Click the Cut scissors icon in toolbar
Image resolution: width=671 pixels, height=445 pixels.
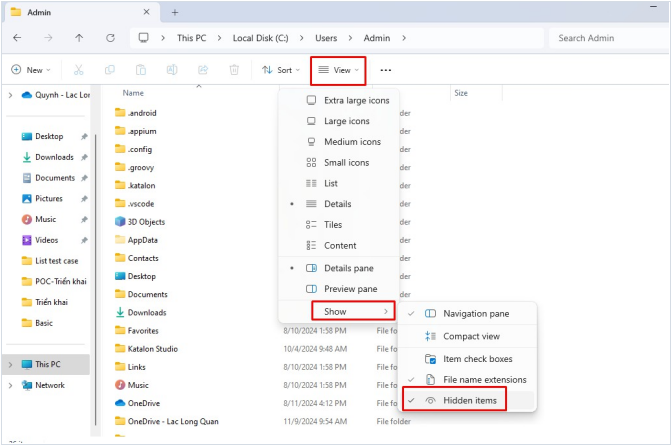[77, 70]
